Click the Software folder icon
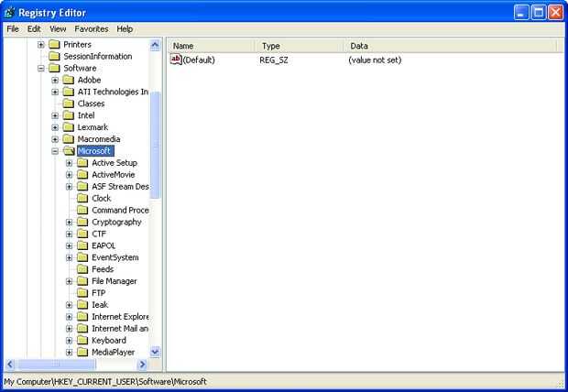This screenshot has height=392, width=568. [x=54, y=68]
